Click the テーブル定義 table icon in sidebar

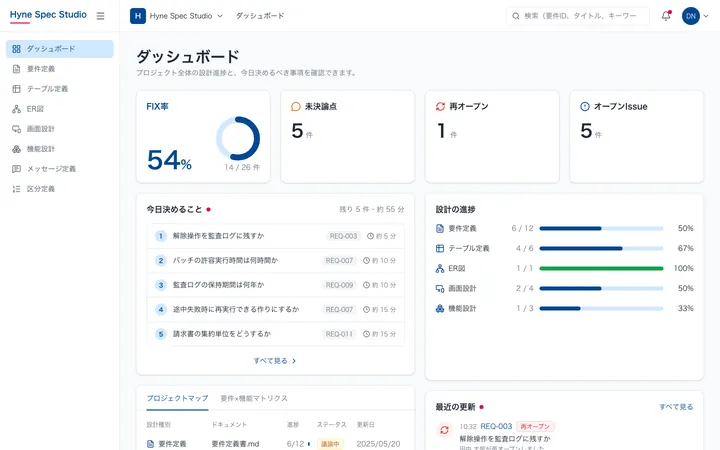pos(17,89)
